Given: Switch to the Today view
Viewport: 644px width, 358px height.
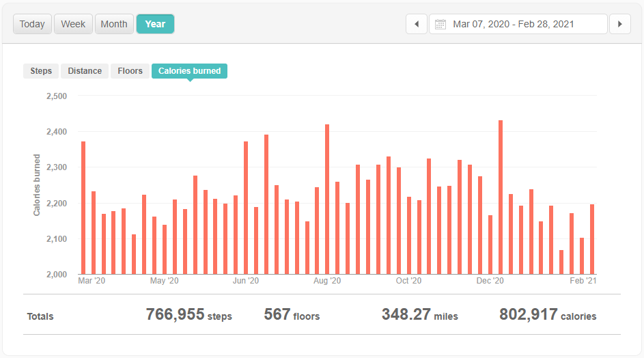Looking at the screenshot, I should pos(32,24).
